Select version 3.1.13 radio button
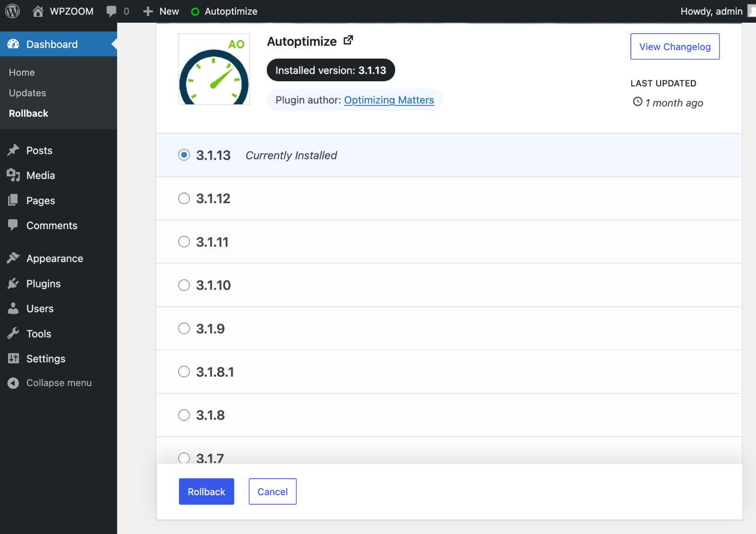This screenshot has height=534, width=756. point(184,155)
